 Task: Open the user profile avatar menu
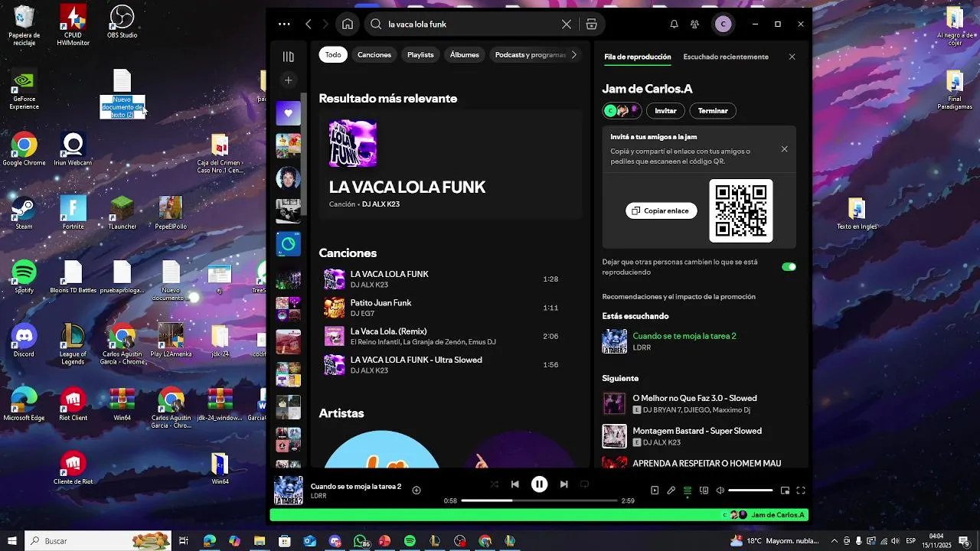723,24
